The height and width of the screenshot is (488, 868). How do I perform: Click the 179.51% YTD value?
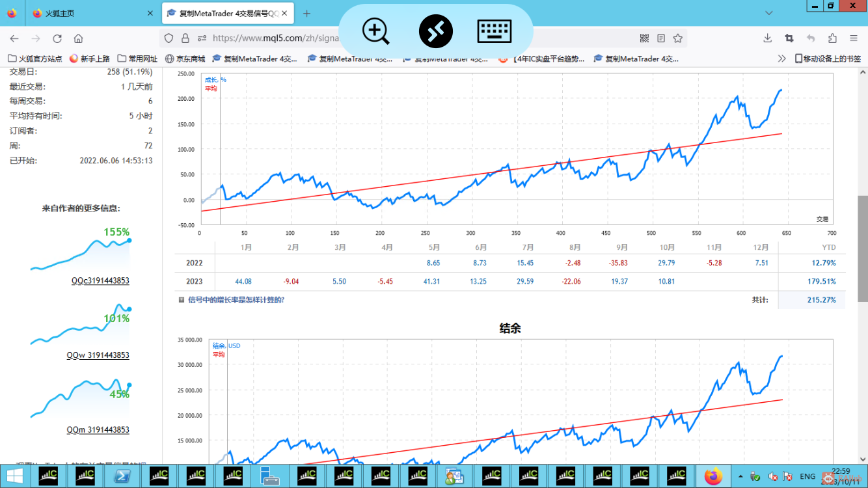pos(821,282)
